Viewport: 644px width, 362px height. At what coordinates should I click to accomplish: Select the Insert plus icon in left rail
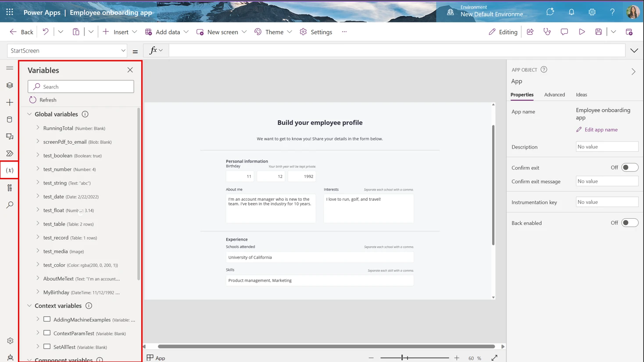point(10,102)
